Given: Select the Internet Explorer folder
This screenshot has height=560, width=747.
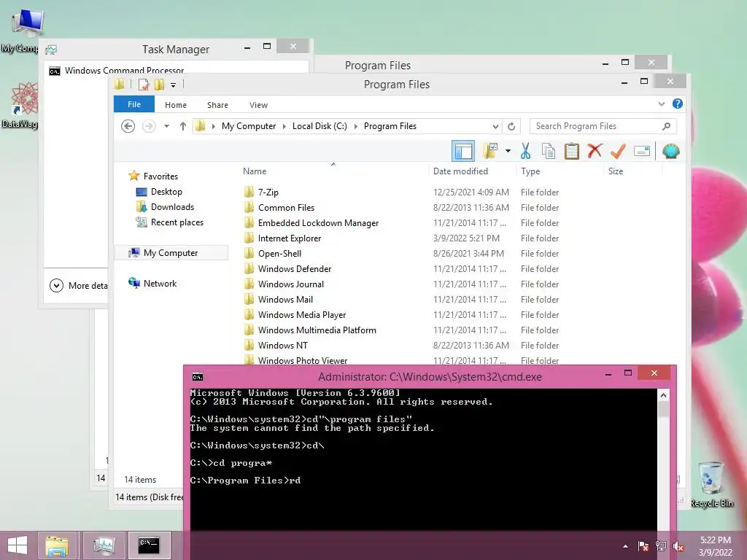Looking at the screenshot, I should 290,238.
